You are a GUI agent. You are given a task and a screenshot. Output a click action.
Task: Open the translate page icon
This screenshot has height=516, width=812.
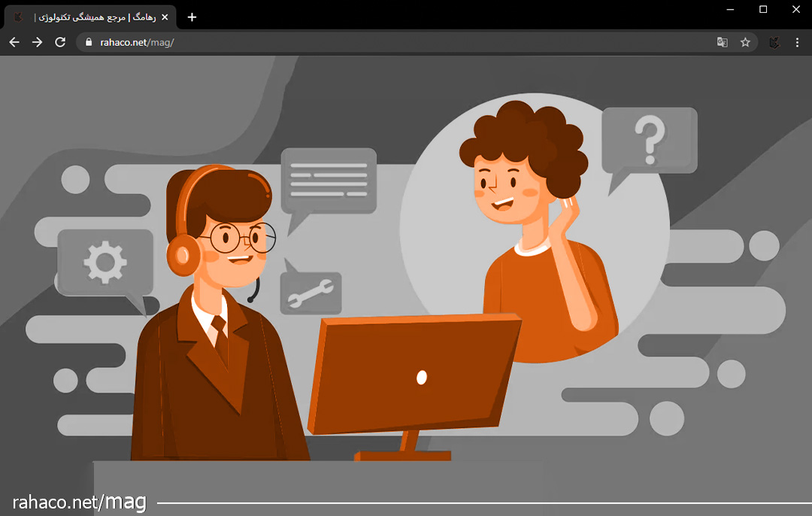[722, 43]
